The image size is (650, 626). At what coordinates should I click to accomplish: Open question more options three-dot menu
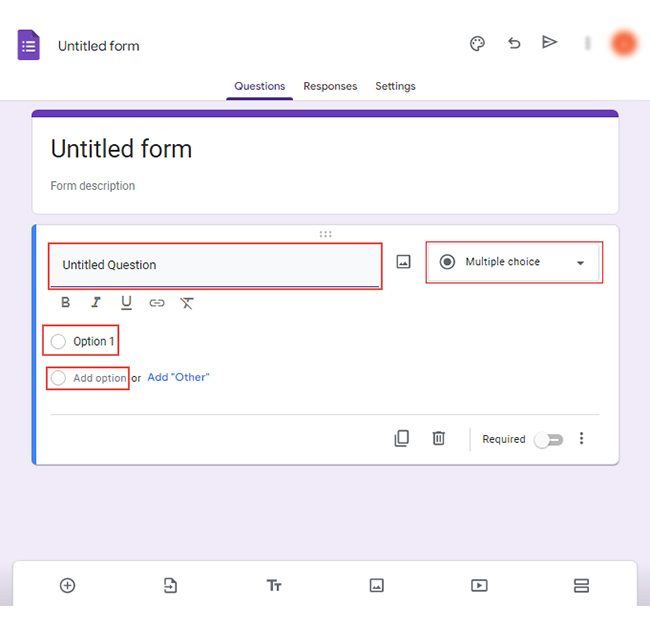582,439
